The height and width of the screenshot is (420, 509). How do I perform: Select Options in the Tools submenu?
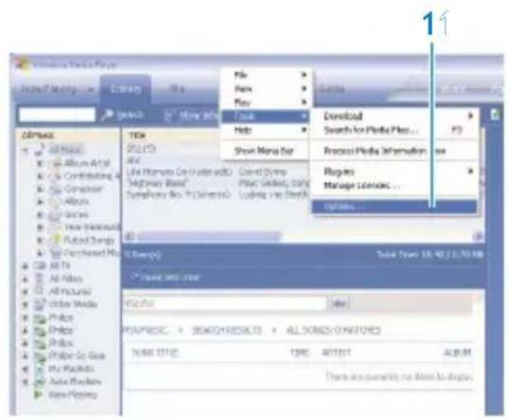[394, 207]
